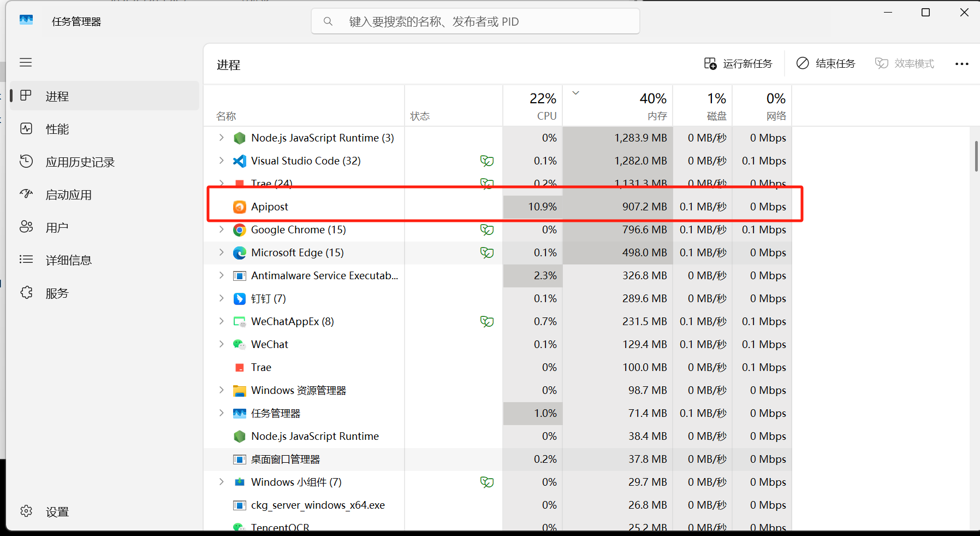
Task: Expand the 钉钉 (7) process group
Action: [221, 298]
